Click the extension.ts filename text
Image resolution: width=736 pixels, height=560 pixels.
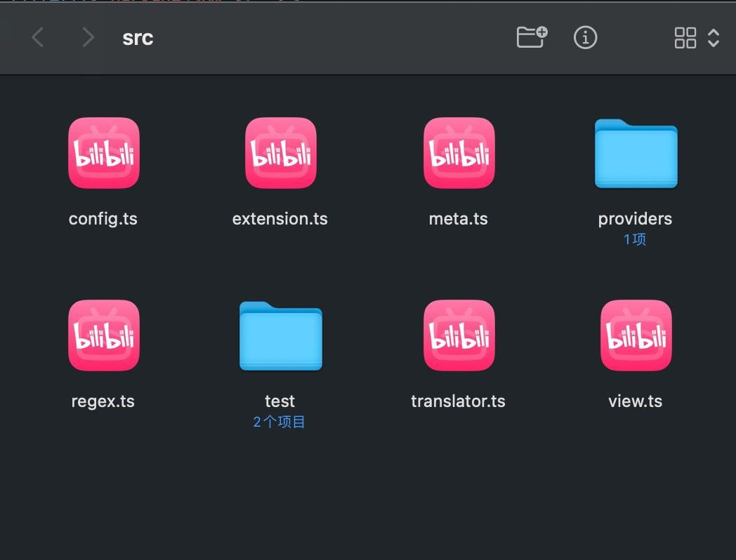[280, 219]
